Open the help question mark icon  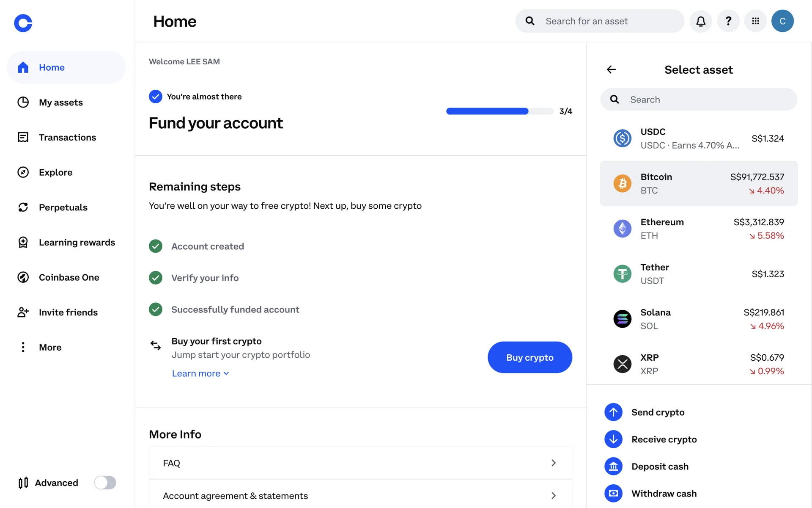728,21
